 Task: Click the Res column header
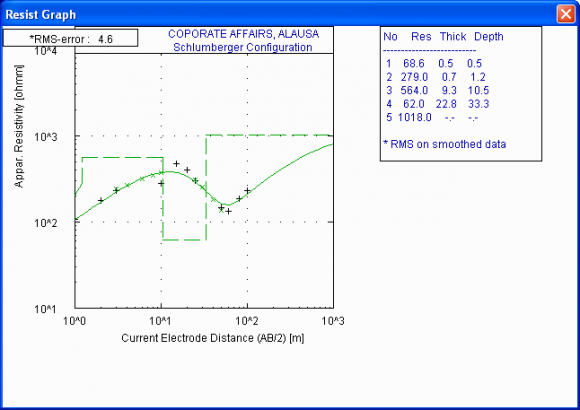tap(421, 37)
